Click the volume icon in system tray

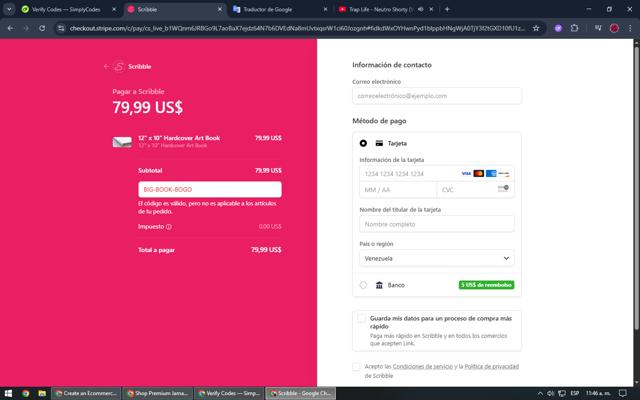point(551,393)
